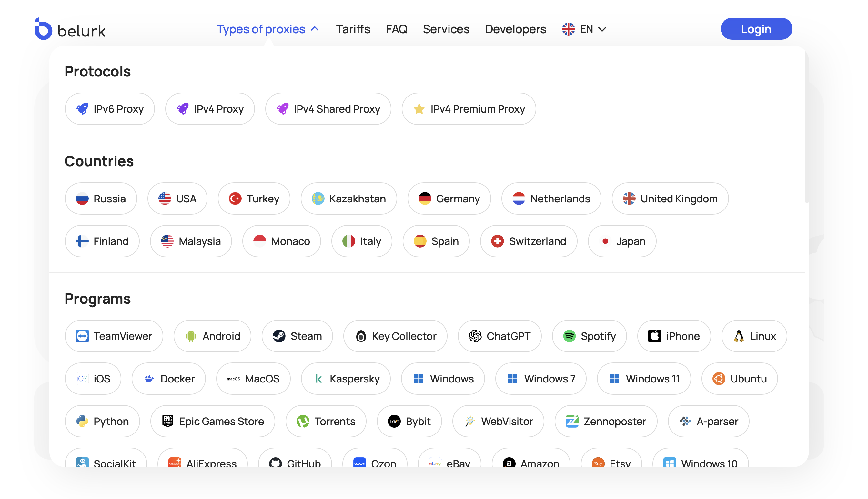The height and width of the screenshot is (499, 868).
Task: Go to the Developers page
Action: [x=515, y=29]
